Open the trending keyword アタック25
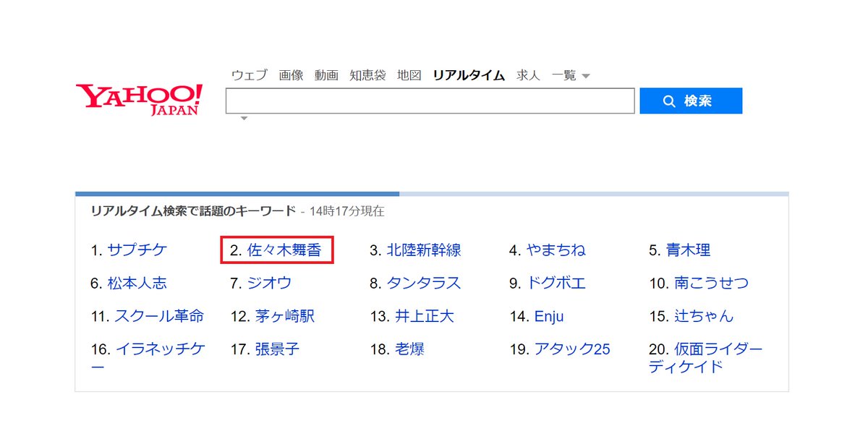 point(572,350)
